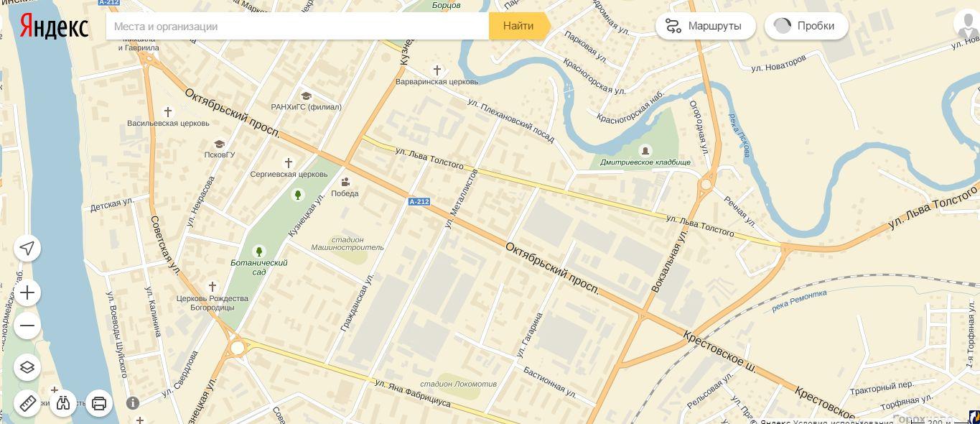Click the Места и организации search field
980x424 pixels.
coord(297,27)
